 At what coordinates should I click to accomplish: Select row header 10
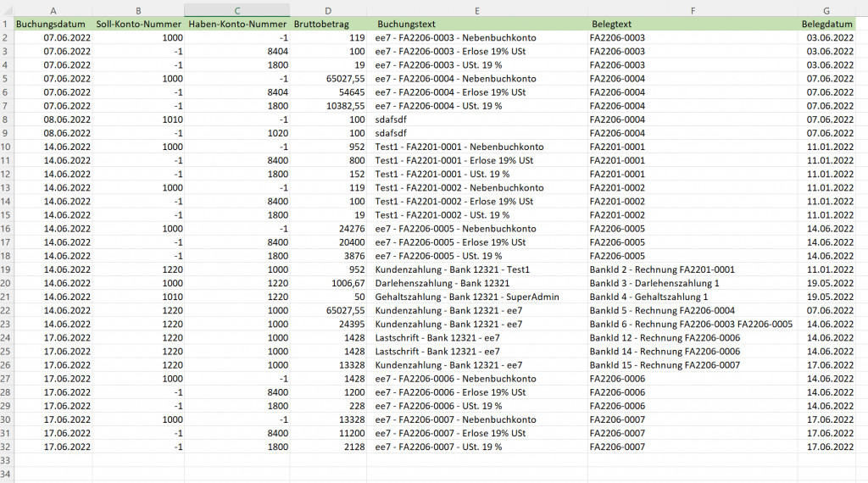click(6, 147)
